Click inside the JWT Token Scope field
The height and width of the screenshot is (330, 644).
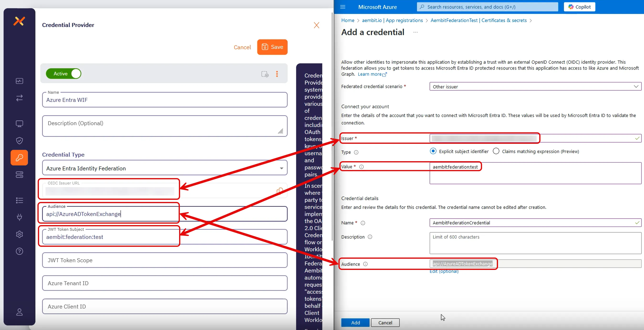pyautogui.click(x=165, y=260)
